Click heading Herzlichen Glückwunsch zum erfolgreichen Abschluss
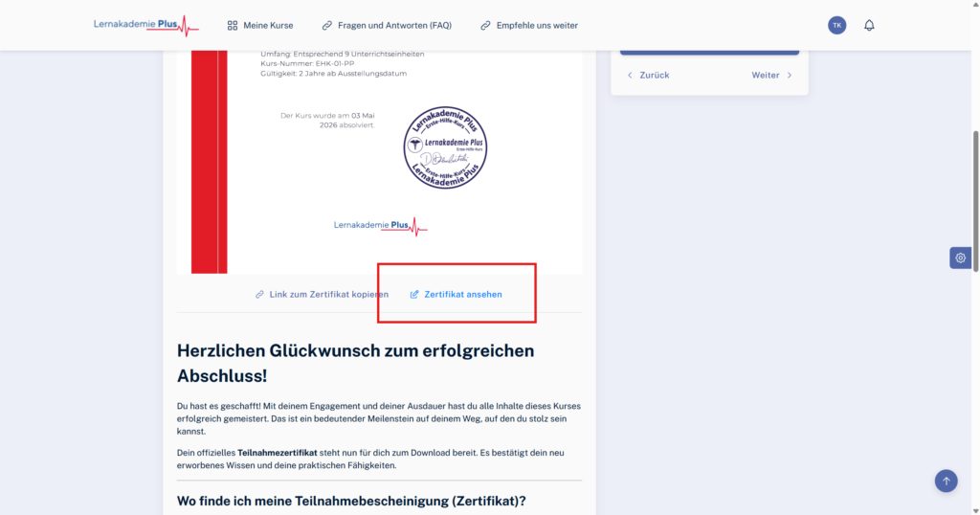Image resolution: width=980 pixels, height=515 pixels. pyautogui.click(x=356, y=363)
